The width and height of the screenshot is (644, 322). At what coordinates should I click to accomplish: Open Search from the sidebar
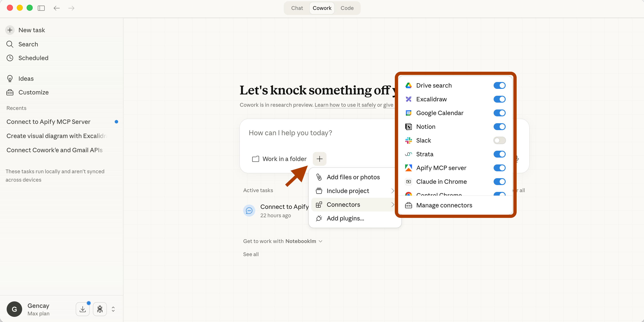coord(28,44)
